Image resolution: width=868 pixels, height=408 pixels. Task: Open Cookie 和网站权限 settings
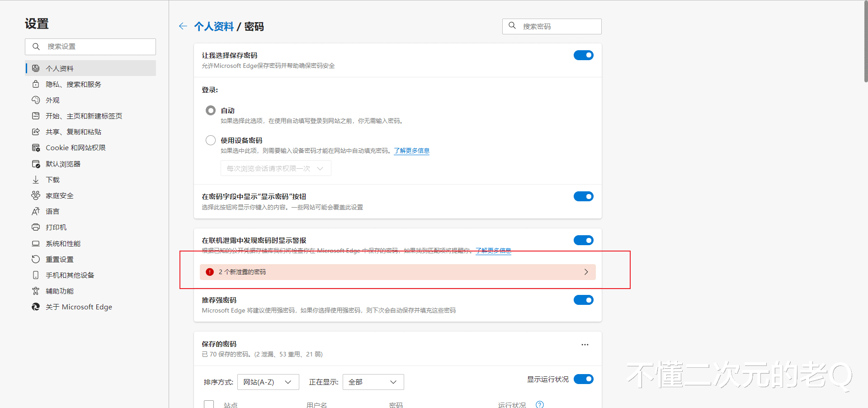90,148
